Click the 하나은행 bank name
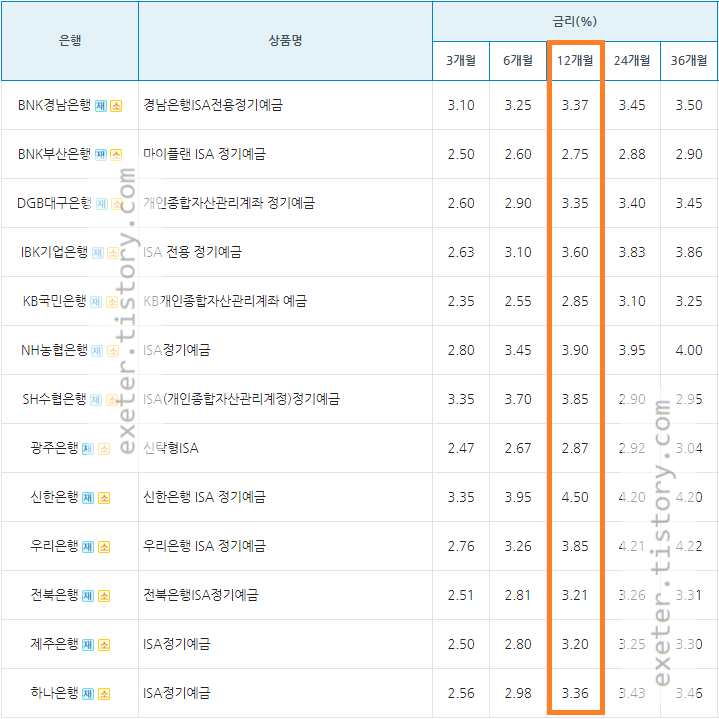This screenshot has height=719, width=719. coord(54,693)
